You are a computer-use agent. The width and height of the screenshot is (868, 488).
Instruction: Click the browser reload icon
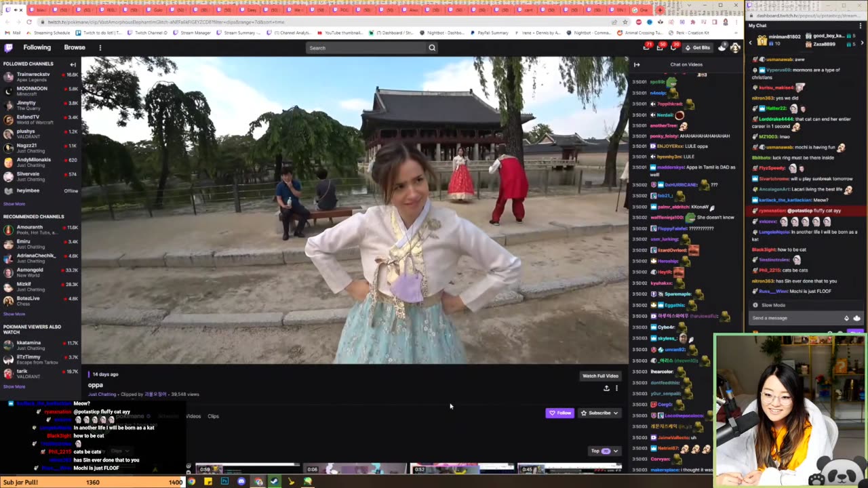click(29, 22)
